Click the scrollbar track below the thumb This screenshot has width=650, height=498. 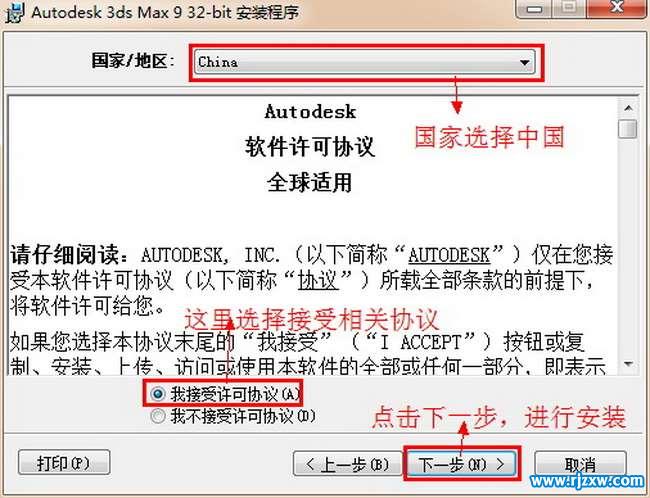(x=628, y=247)
